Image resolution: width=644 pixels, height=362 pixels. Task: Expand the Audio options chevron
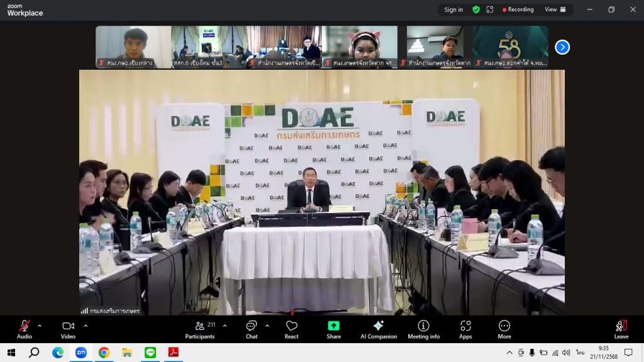point(40,326)
